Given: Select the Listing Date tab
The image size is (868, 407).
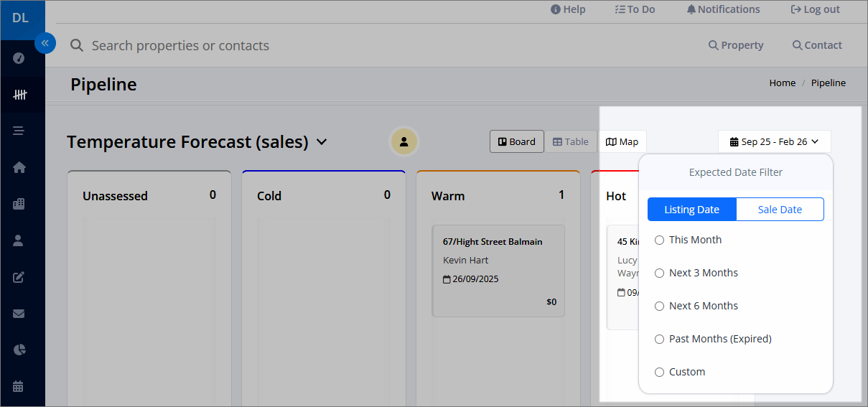Looking at the screenshot, I should point(692,210).
